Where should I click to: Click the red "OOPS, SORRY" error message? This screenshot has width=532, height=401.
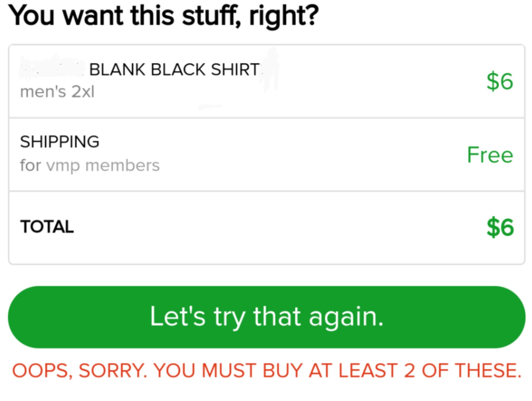(x=267, y=371)
